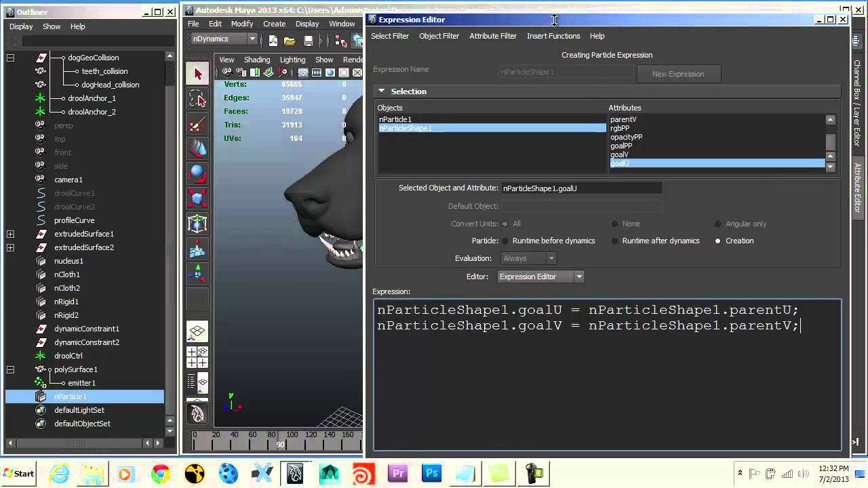Open the Editor dropdown set to Expression Editor
Image resolution: width=868 pixels, height=488 pixels.
[540, 277]
